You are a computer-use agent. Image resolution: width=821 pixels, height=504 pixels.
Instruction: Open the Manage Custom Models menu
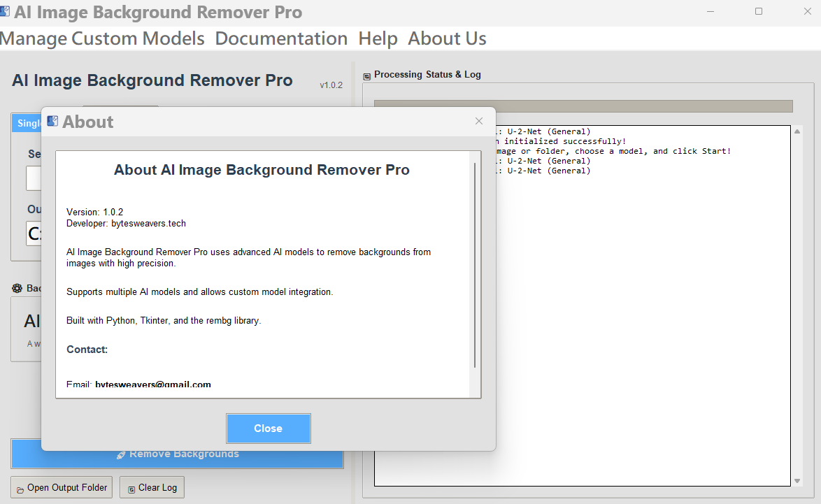tap(102, 38)
